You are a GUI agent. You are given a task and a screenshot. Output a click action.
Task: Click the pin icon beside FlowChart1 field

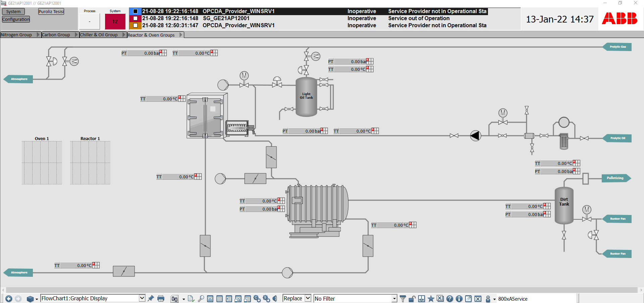pyautogui.click(x=151, y=298)
